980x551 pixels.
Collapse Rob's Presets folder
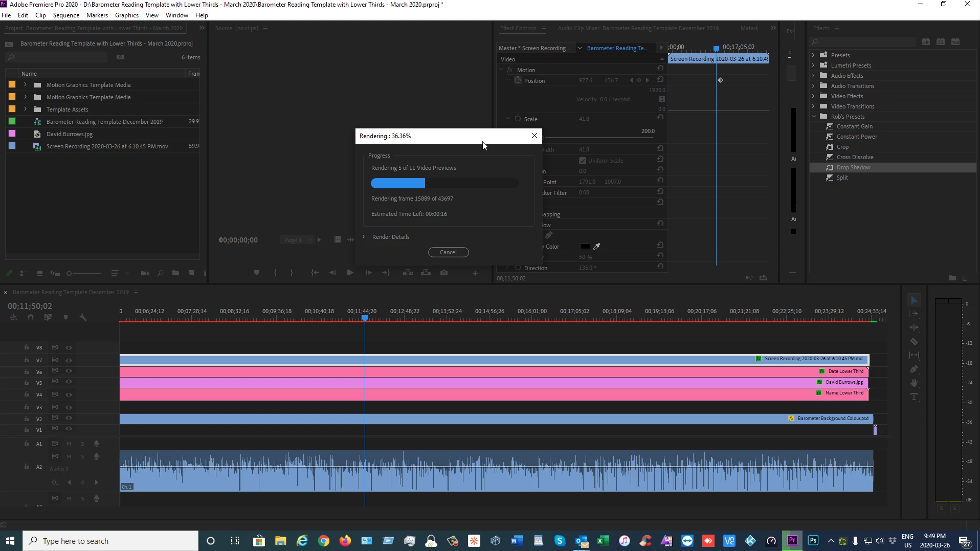pos(814,116)
